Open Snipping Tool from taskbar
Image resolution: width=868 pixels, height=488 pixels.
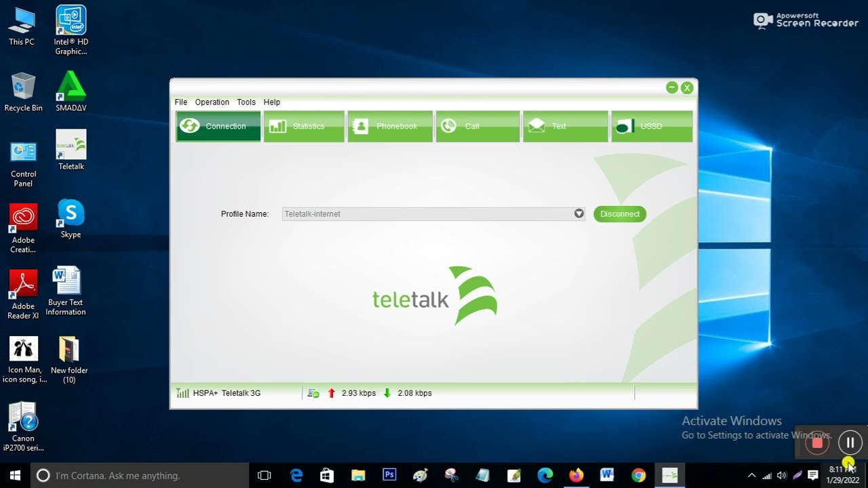click(452, 476)
